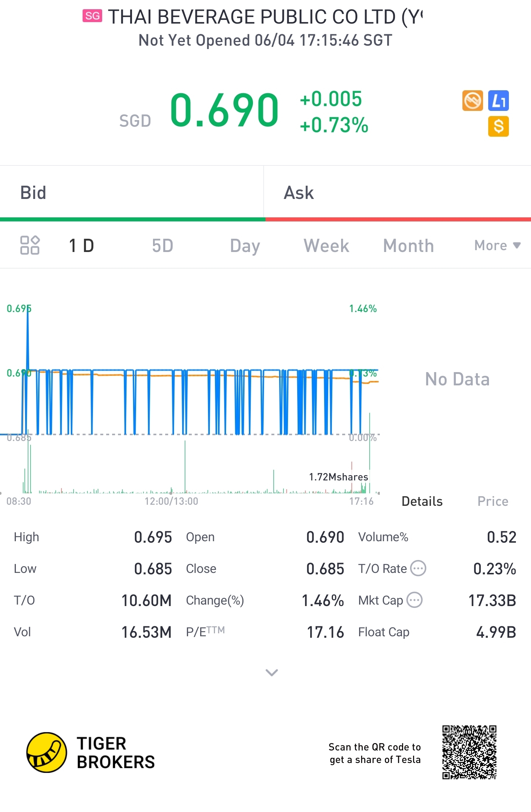Image resolution: width=531 pixels, height=812 pixels.
Task: Open the chart layout grid icon
Action: pyautogui.click(x=29, y=245)
